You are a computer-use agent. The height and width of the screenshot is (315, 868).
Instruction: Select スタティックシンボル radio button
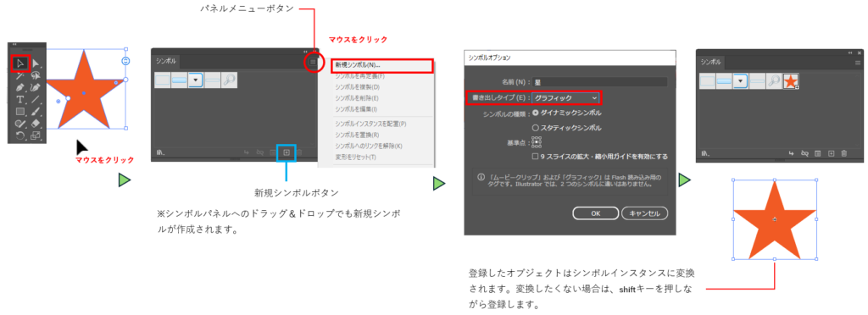click(536, 128)
